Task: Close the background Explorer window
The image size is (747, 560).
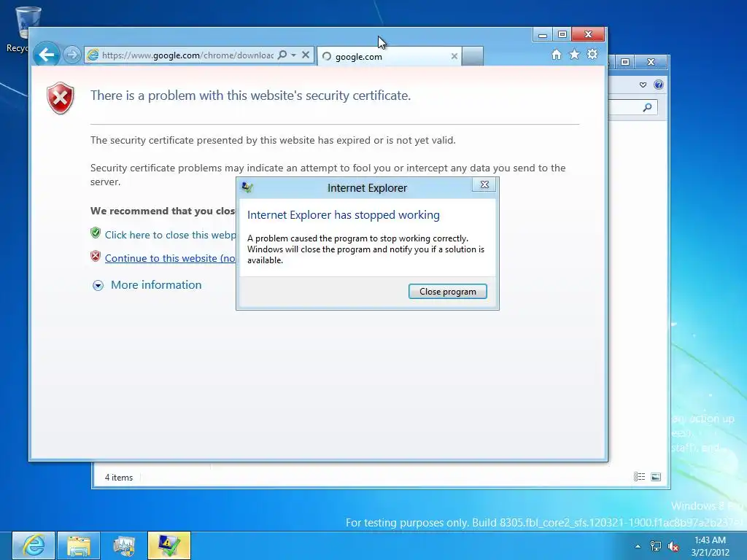Action: [x=651, y=62]
